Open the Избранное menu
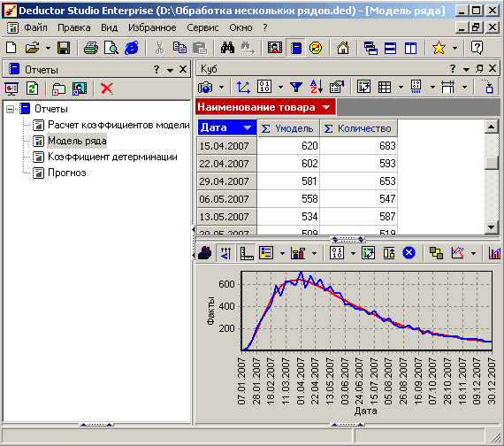The image size is (504, 446). (152, 27)
